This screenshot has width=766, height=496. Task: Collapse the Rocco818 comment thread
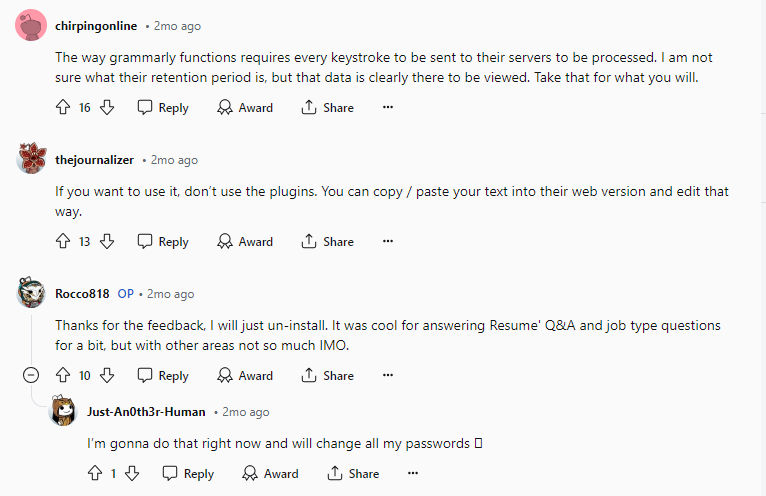(x=31, y=375)
